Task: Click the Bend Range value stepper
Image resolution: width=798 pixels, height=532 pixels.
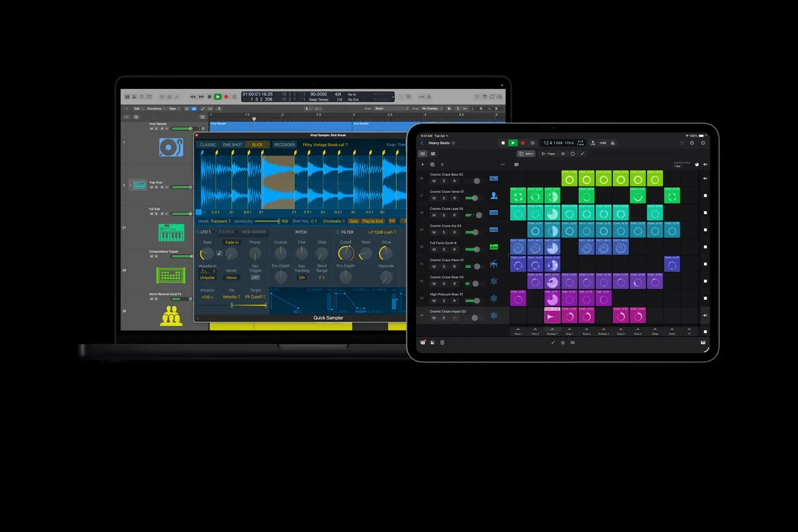Action: click(x=322, y=278)
